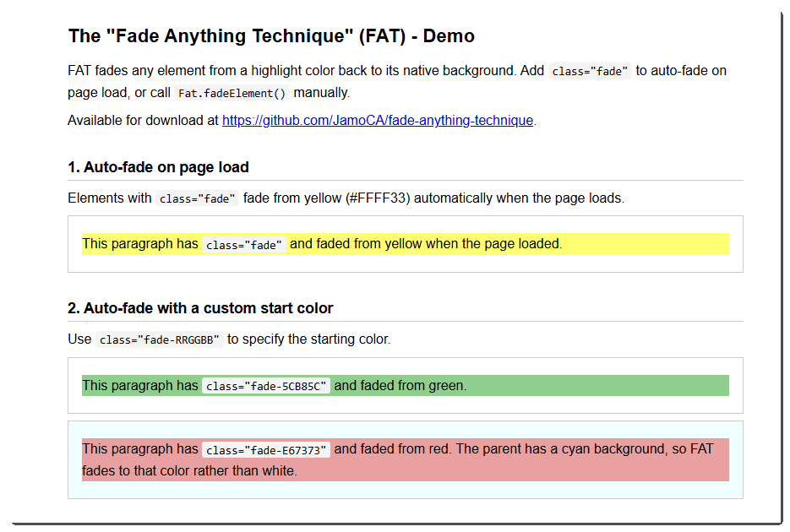790x532 pixels.
Task: Click the page title 'The "Fade Anything Technique" (FAT) - Demo'
Action: pyautogui.click(x=271, y=36)
